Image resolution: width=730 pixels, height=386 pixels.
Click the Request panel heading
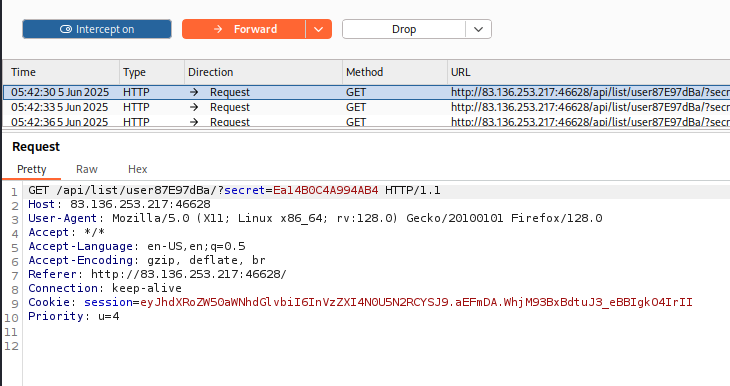pyautogui.click(x=36, y=147)
